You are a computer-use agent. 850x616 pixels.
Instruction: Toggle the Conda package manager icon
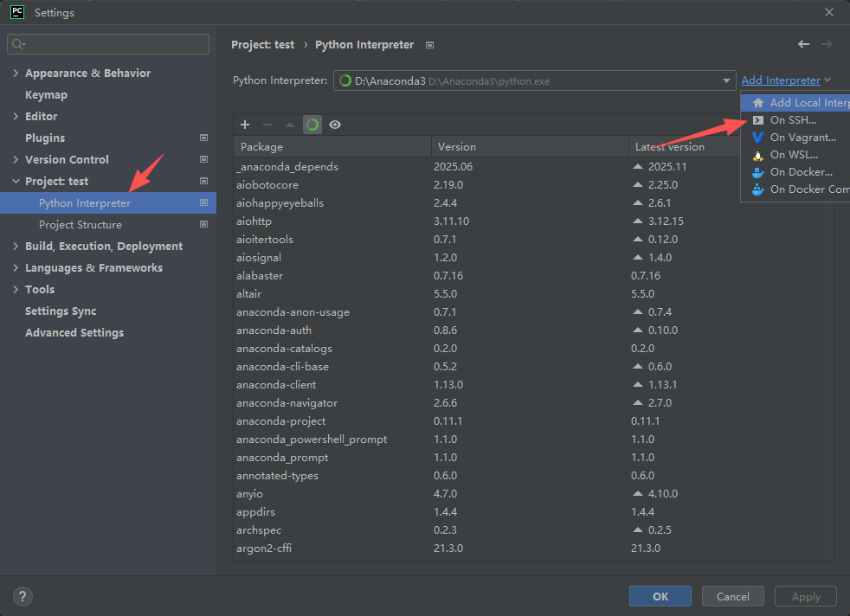coord(312,125)
